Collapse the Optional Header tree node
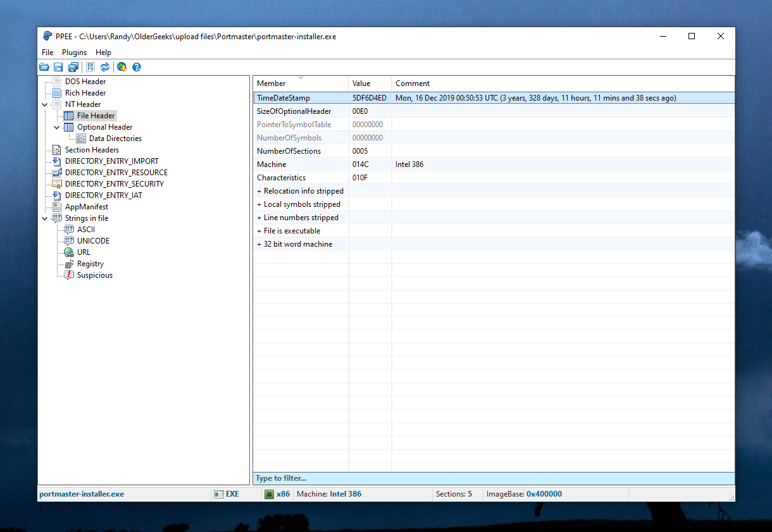Viewport: 772px width, 532px height. 57,127
